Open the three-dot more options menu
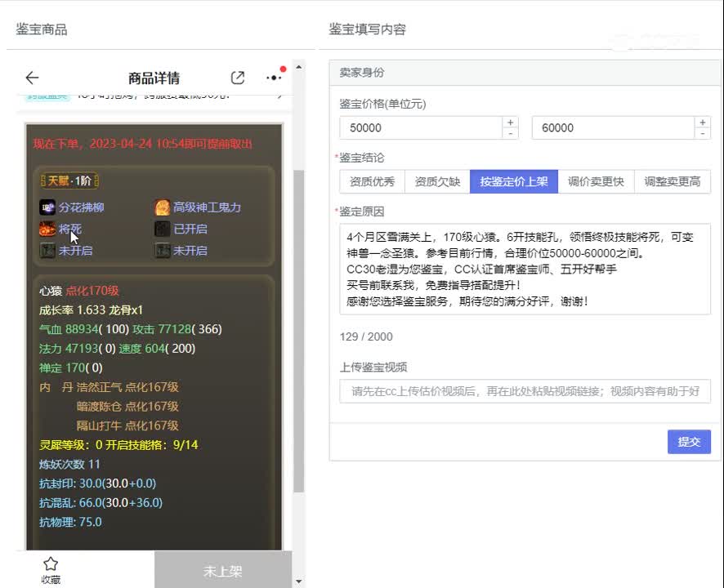The height and width of the screenshot is (588, 724). [273, 78]
